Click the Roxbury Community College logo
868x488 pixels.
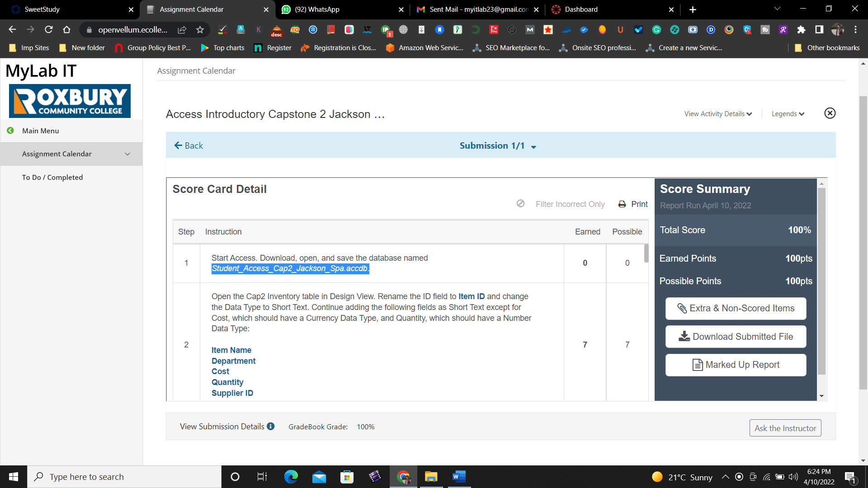(x=70, y=101)
